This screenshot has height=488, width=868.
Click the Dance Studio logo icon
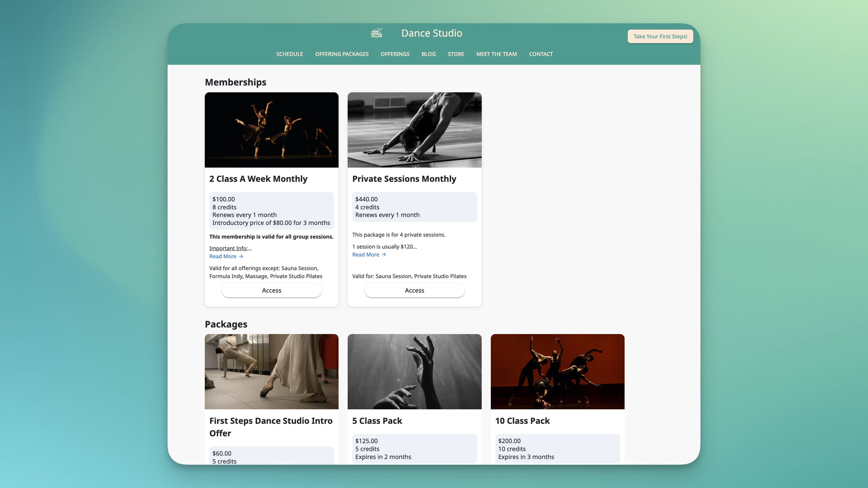[376, 33]
